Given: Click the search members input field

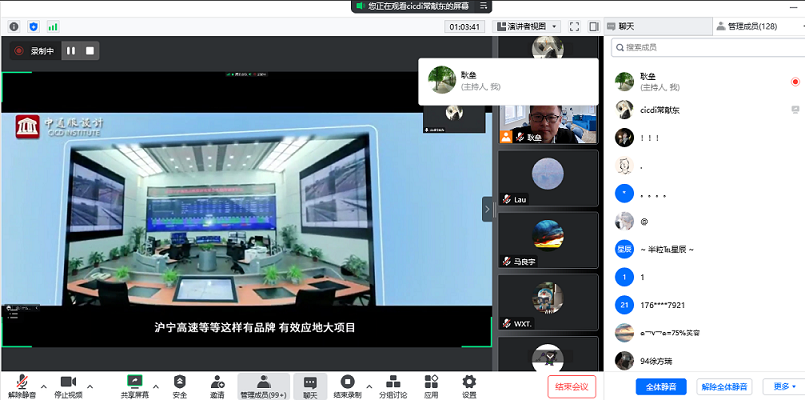Looking at the screenshot, I should (705, 47).
